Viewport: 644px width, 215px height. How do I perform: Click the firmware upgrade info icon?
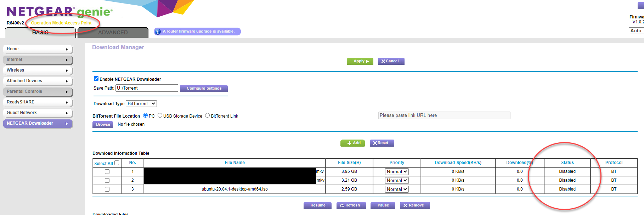[158, 32]
